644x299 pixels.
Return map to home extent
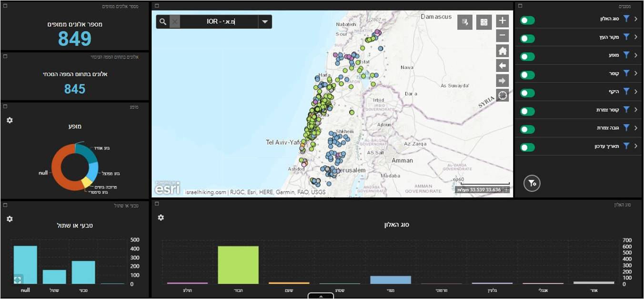click(x=503, y=50)
